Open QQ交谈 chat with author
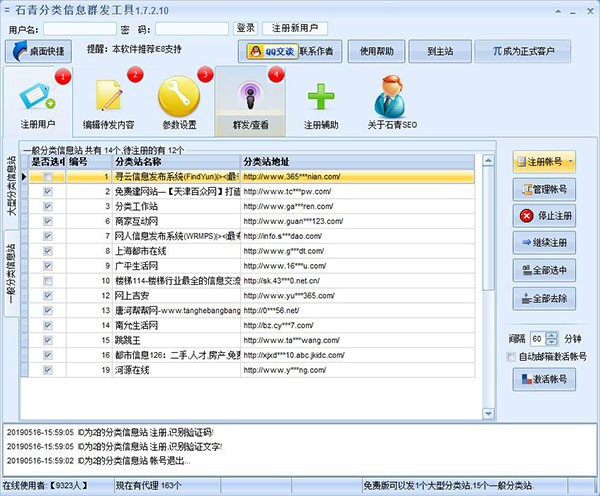This screenshot has height=496, width=600. [267, 51]
